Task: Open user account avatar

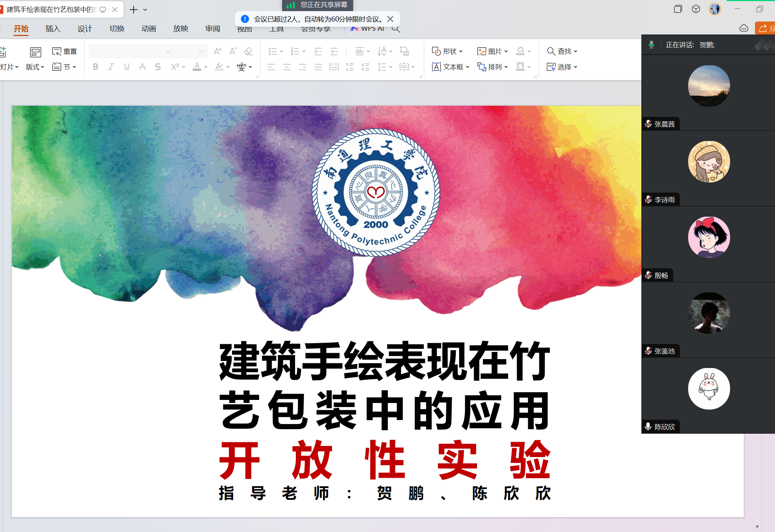Action: pyautogui.click(x=715, y=9)
